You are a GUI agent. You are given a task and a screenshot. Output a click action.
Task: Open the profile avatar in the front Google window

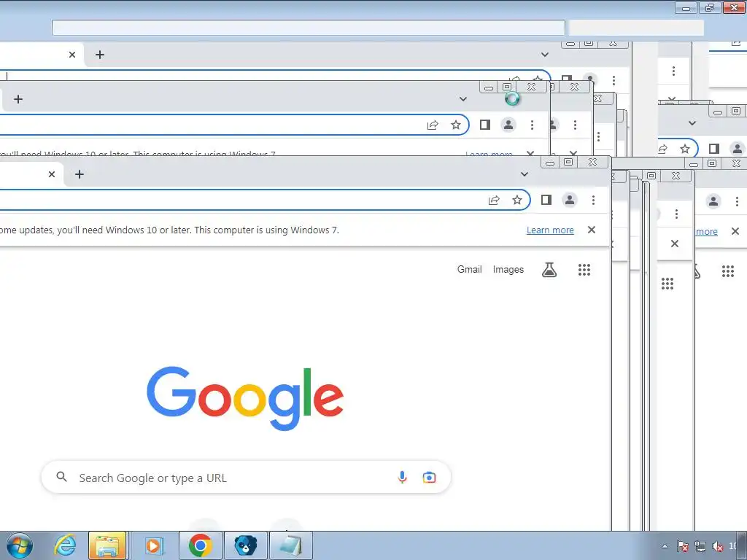[x=570, y=200]
